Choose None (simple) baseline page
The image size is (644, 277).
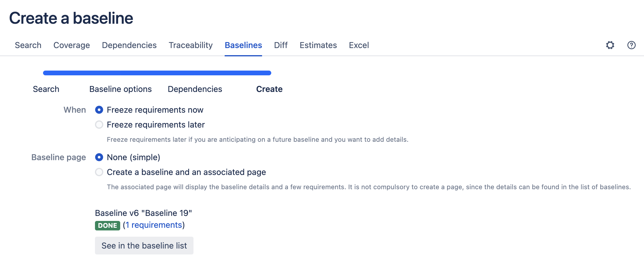[99, 157]
